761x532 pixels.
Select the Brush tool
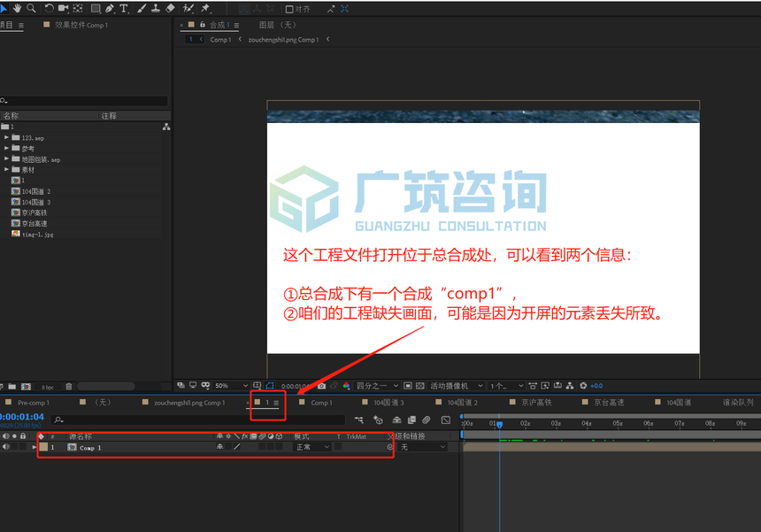(142, 8)
